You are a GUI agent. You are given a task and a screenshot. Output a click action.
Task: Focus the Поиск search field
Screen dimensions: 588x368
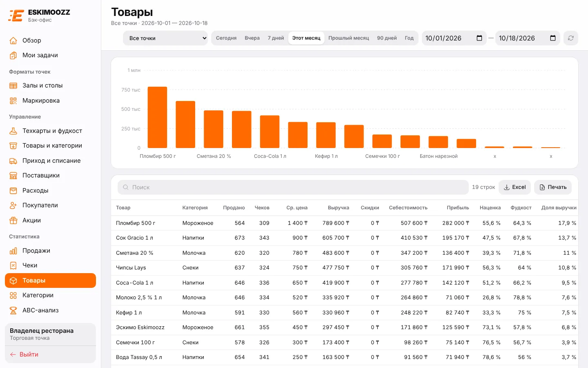tap(293, 187)
